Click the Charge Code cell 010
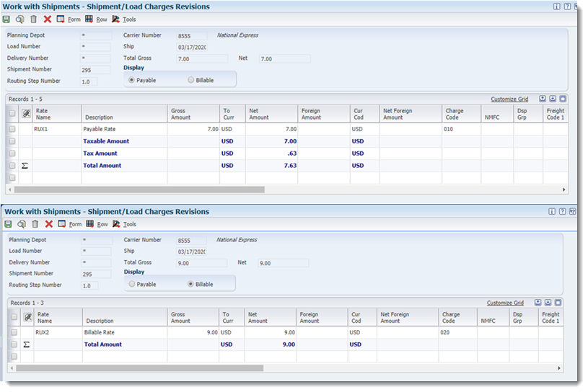 461,129
